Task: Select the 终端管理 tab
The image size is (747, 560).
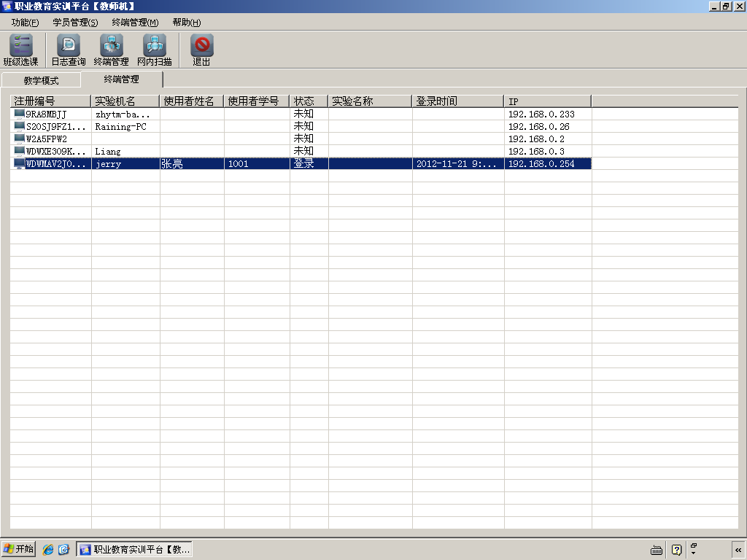Action: [122, 79]
